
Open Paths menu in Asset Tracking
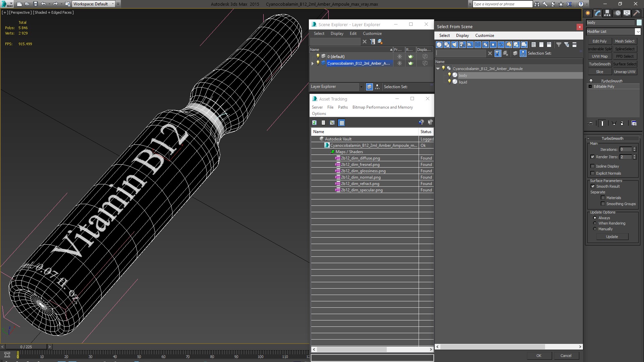coord(343,107)
